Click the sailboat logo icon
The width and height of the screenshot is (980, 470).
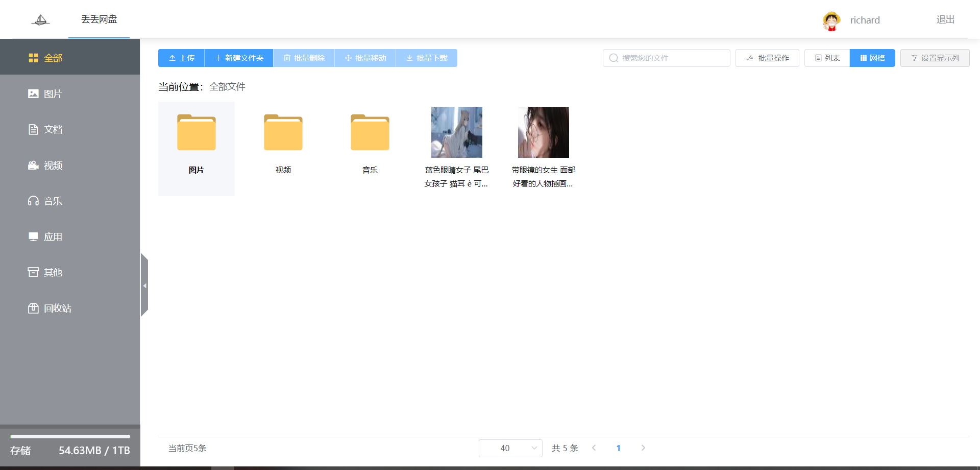(x=40, y=20)
